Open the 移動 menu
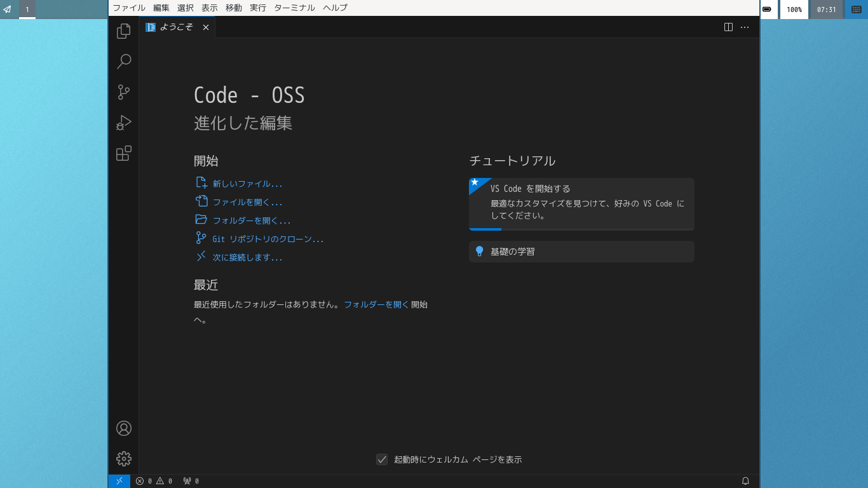 [234, 8]
